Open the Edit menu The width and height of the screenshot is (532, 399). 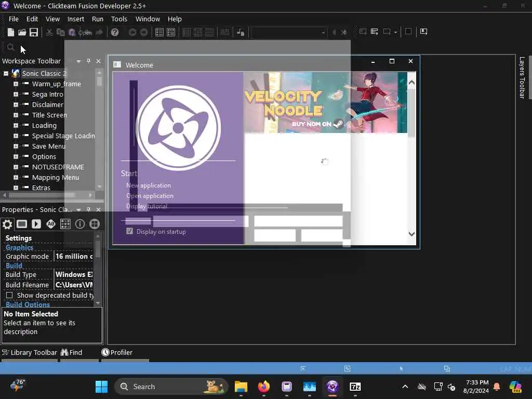pyautogui.click(x=32, y=19)
